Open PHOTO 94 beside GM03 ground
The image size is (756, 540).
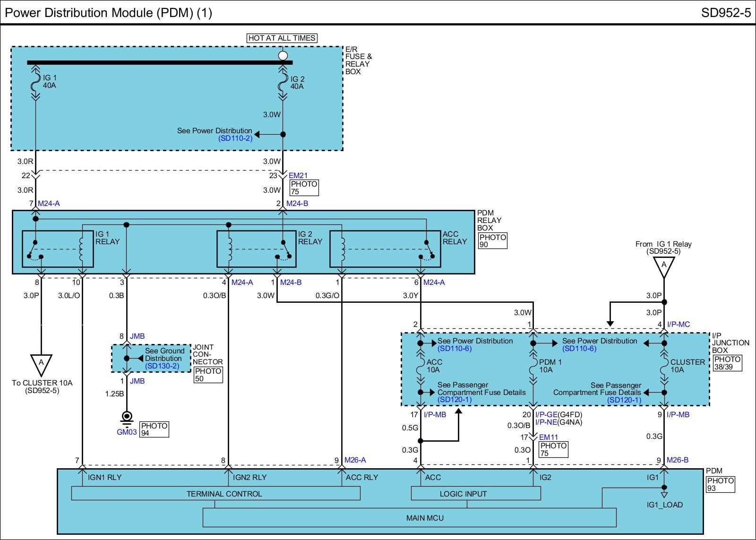tap(154, 429)
